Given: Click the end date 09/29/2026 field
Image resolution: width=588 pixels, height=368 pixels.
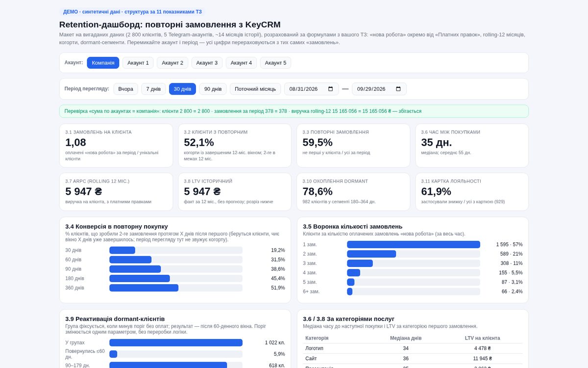Looking at the screenshot, I should click(379, 89).
